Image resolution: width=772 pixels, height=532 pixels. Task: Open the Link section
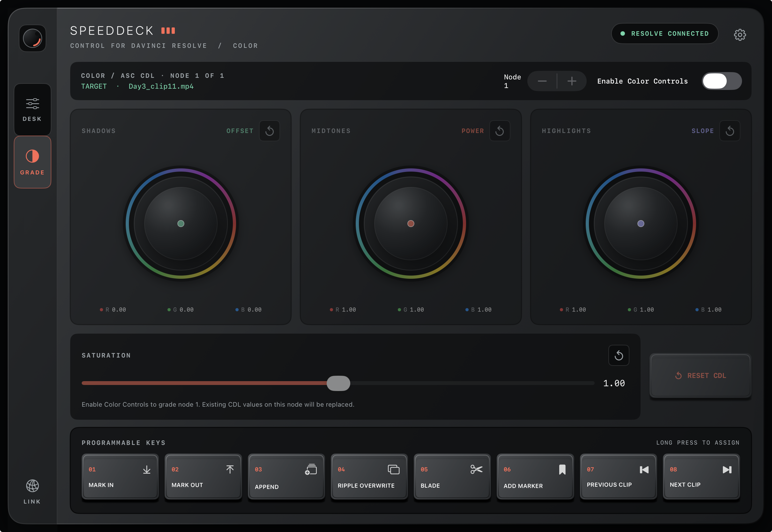(x=32, y=491)
